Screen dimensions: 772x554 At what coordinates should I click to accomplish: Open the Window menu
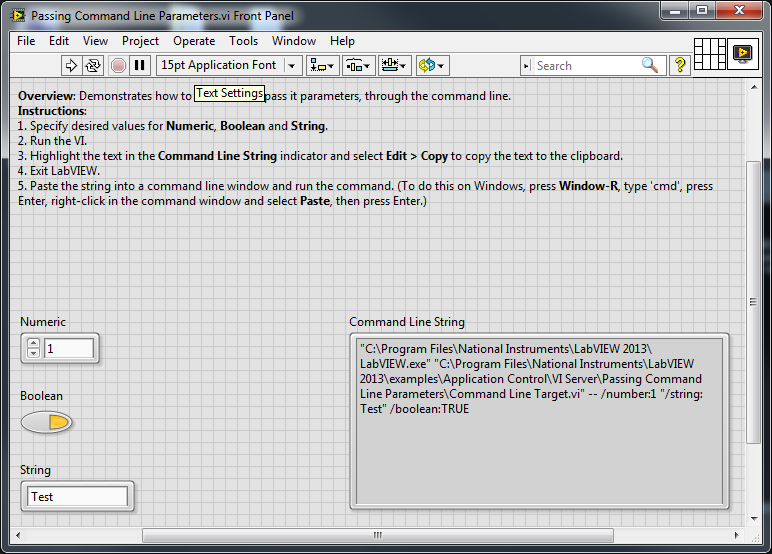(x=294, y=41)
